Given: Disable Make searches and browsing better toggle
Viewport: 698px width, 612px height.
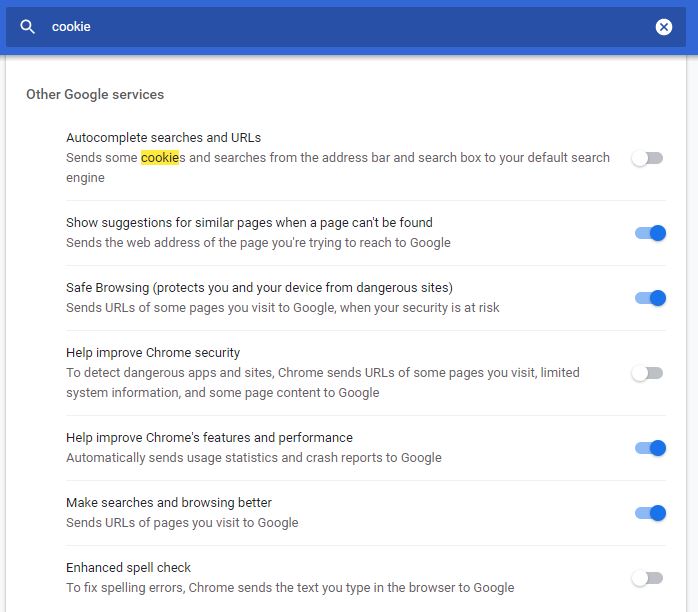Looking at the screenshot, I should coord(649,513).
